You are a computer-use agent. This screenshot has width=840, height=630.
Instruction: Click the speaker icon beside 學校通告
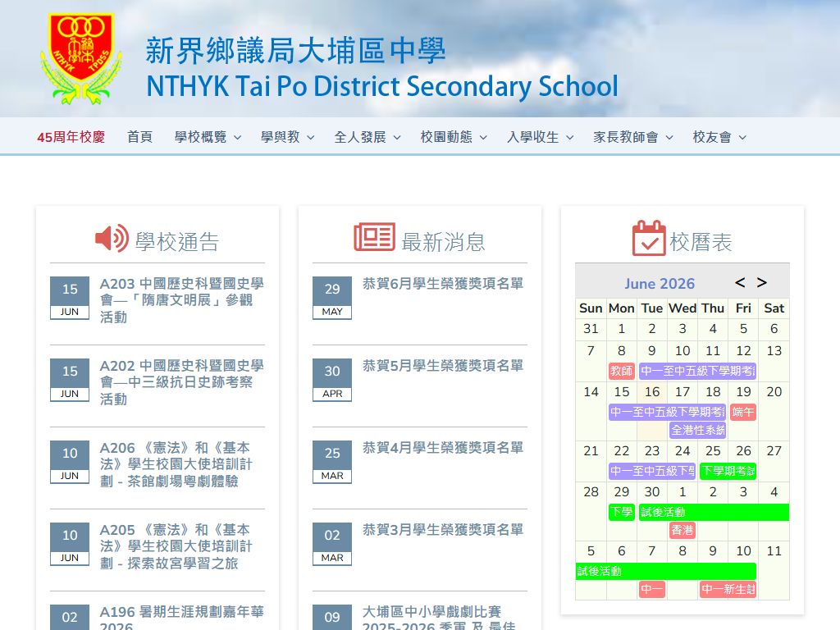coord(112,239)
